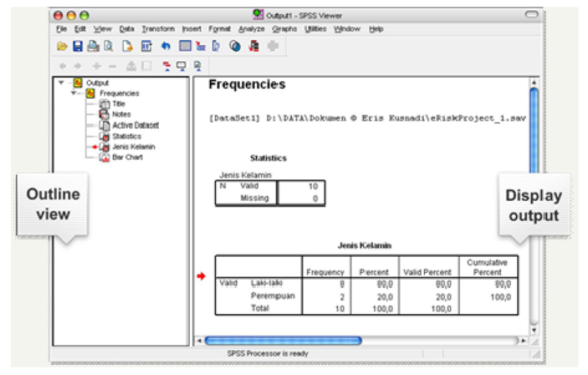Click the greyed Hide item square icon

pos(147,66)
